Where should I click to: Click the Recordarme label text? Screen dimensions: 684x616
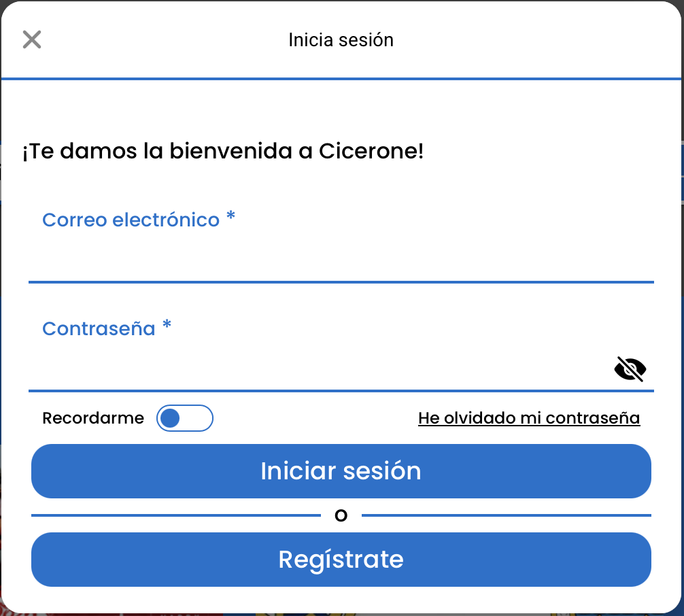pos(93,418)
